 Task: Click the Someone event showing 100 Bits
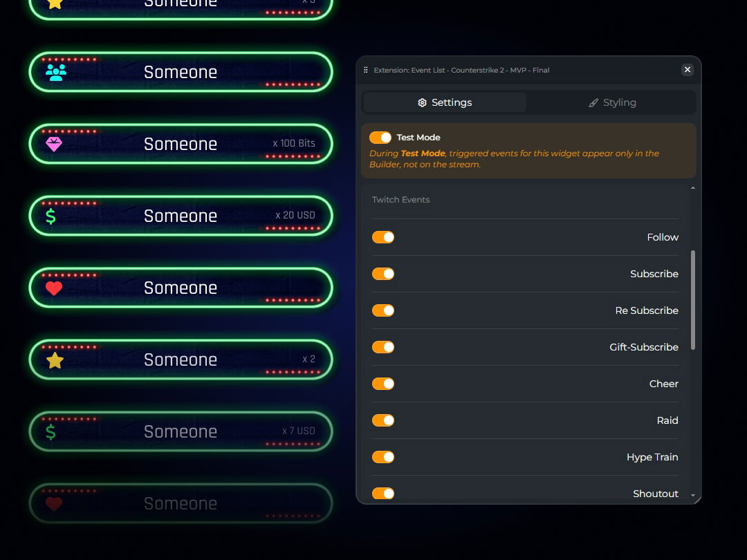[181, 144]
